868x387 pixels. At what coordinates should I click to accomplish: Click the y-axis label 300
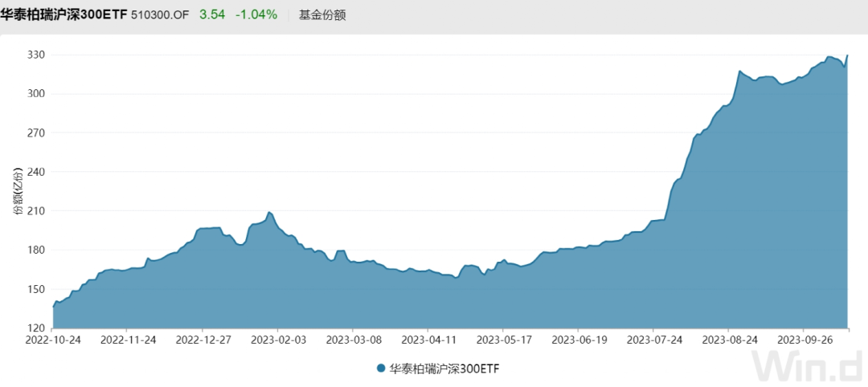pos(36,94)
